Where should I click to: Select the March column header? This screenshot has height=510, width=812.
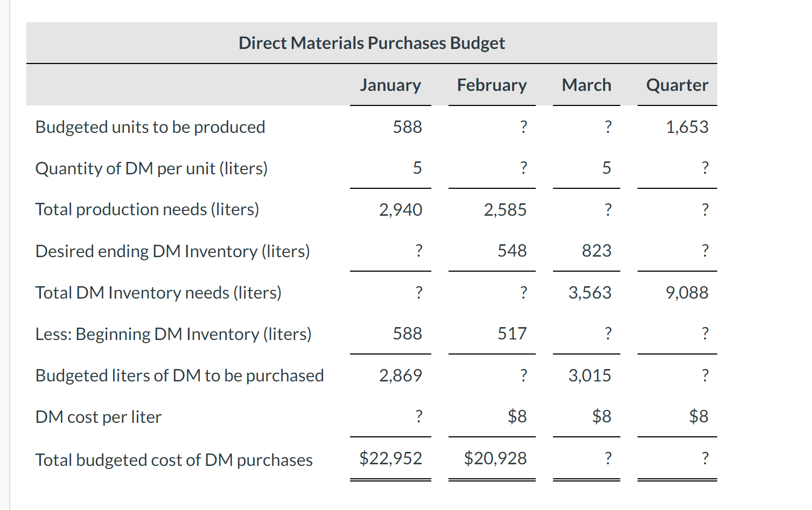point(586,85)
